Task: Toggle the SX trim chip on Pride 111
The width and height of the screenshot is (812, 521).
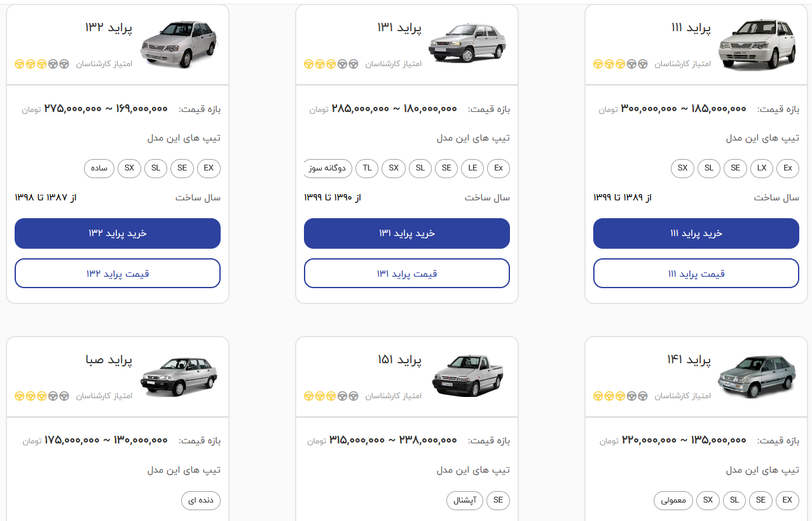Action: click(x=682, y=168)
